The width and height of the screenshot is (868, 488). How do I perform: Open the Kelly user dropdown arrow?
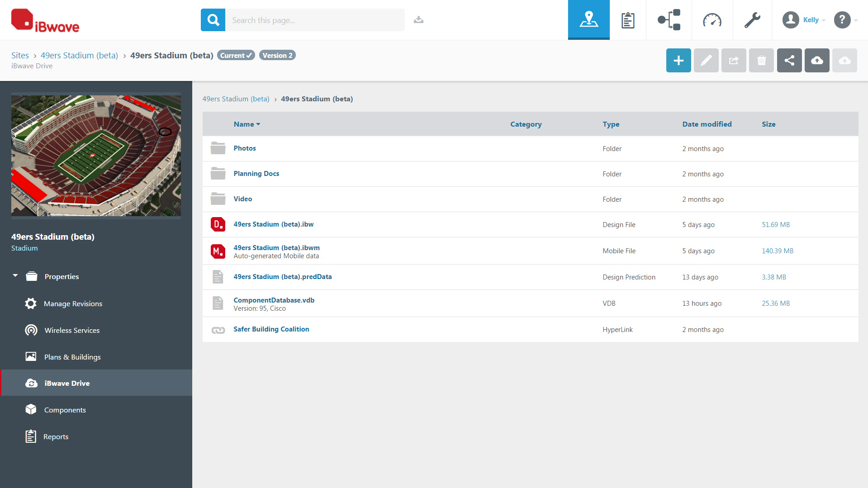824,20
